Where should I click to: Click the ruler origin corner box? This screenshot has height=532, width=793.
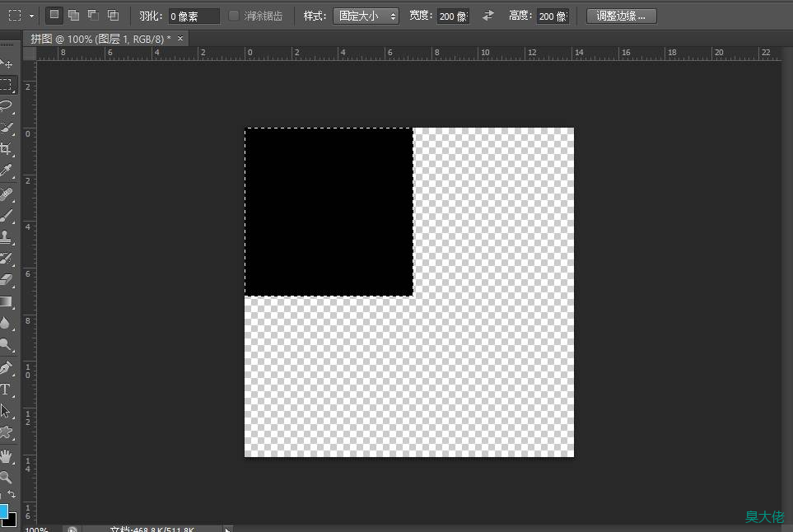pyautogui.click(x=30, y=53)
